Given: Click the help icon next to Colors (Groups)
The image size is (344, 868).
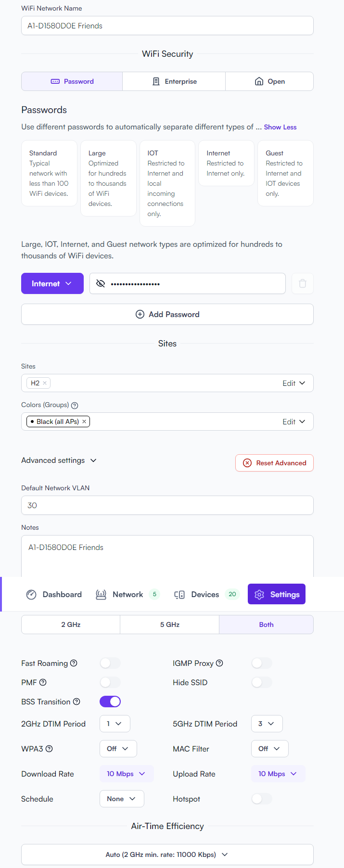Looking at the screenshot, I should click(75, 405).
